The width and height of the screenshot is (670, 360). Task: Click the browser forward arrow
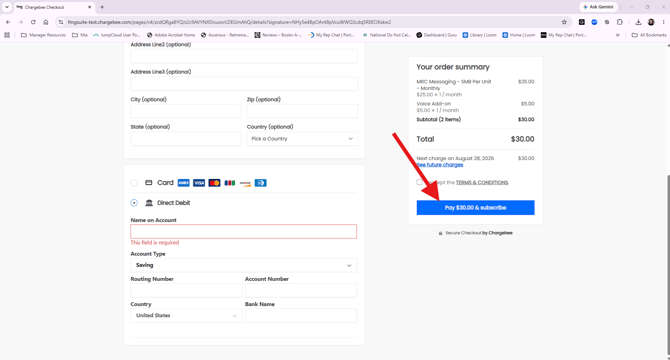click(21, 22)
